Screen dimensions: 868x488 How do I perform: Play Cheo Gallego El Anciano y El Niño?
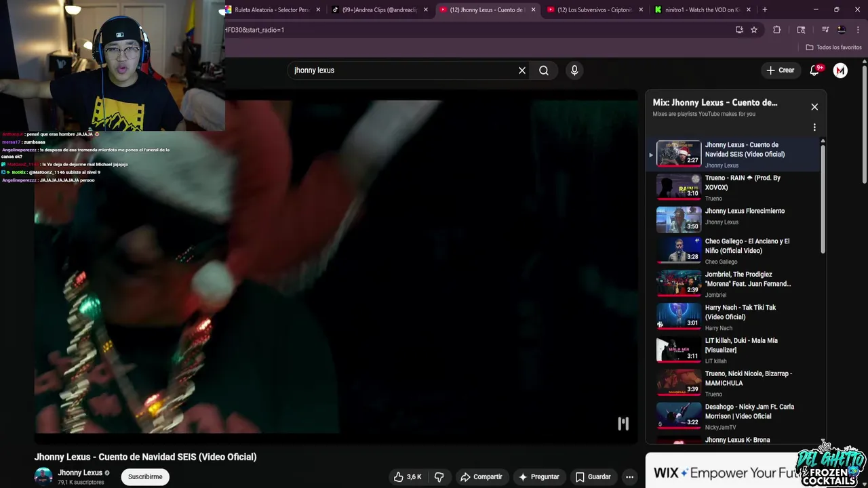tap(736, 251)
